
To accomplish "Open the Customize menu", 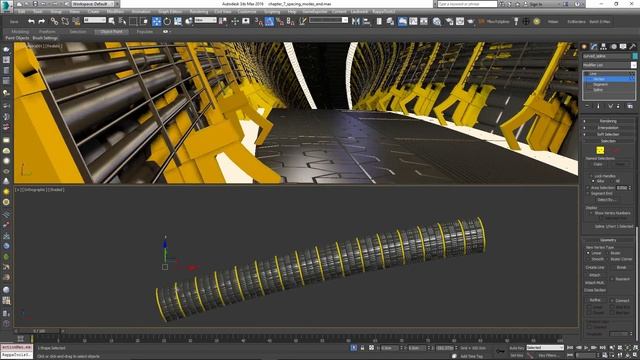I will coord(247,12).
